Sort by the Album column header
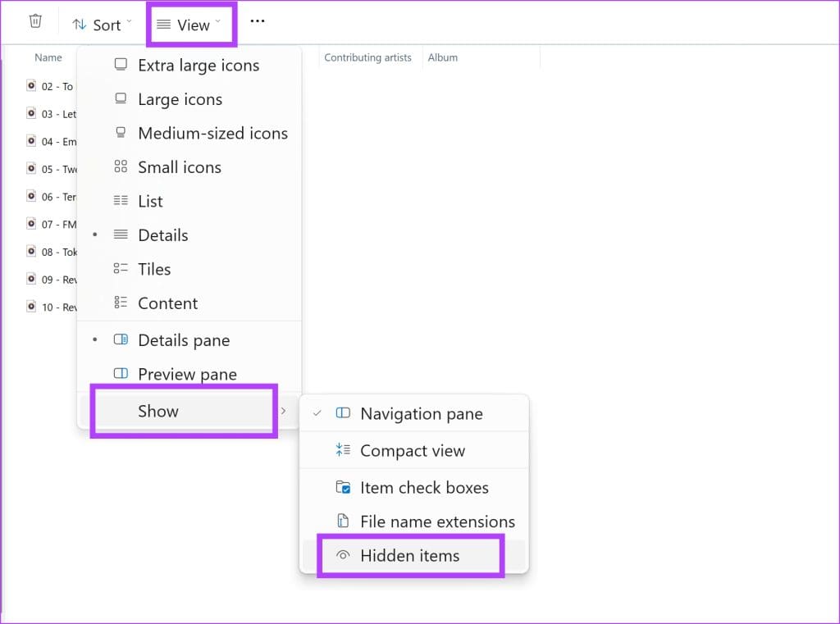 pyautogui.click(x=443, y=57)
